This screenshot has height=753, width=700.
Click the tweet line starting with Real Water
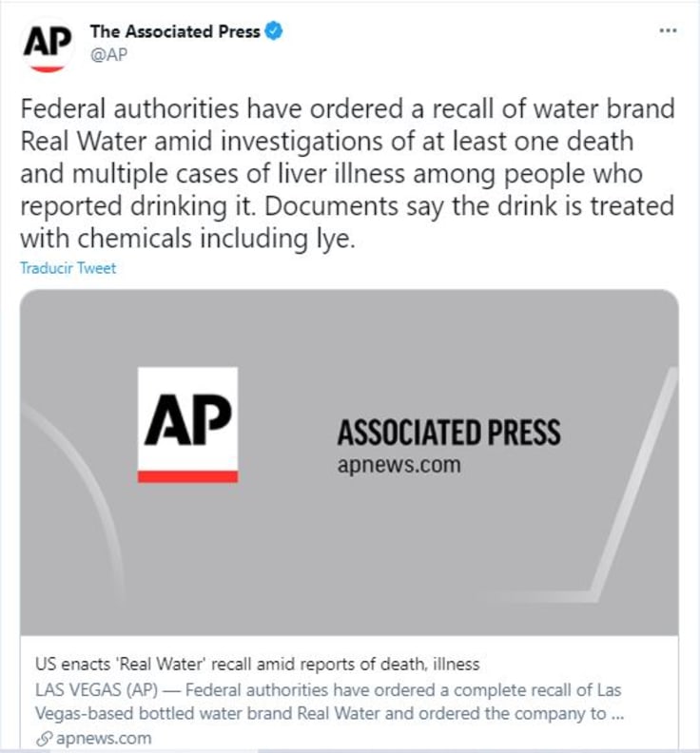click(x=326, y=142)
